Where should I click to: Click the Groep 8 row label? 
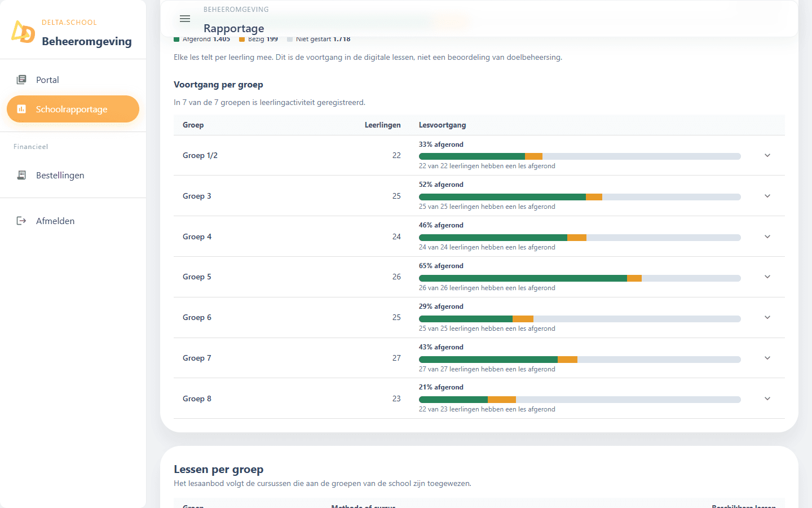pyautogui.click(x=197, y=398)
